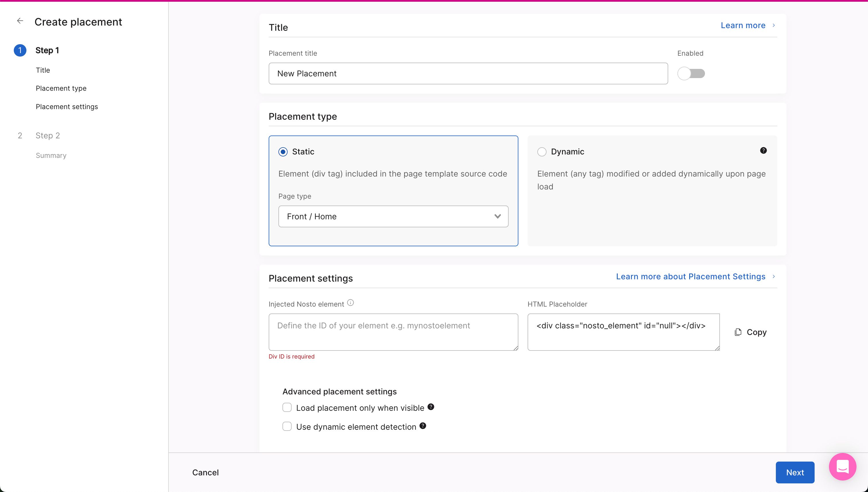Screen dimensions: 868x492
Task: Click the Next button
Action: 794,472
